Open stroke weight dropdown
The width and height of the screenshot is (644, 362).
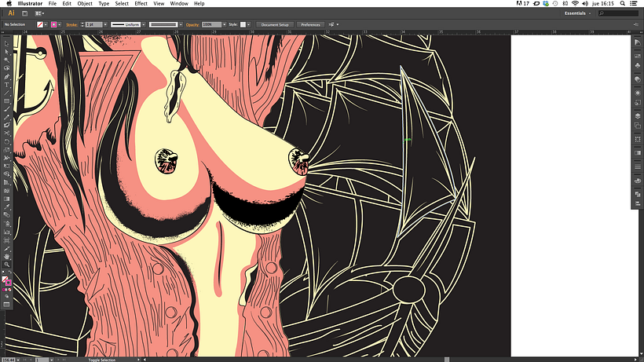105,24
